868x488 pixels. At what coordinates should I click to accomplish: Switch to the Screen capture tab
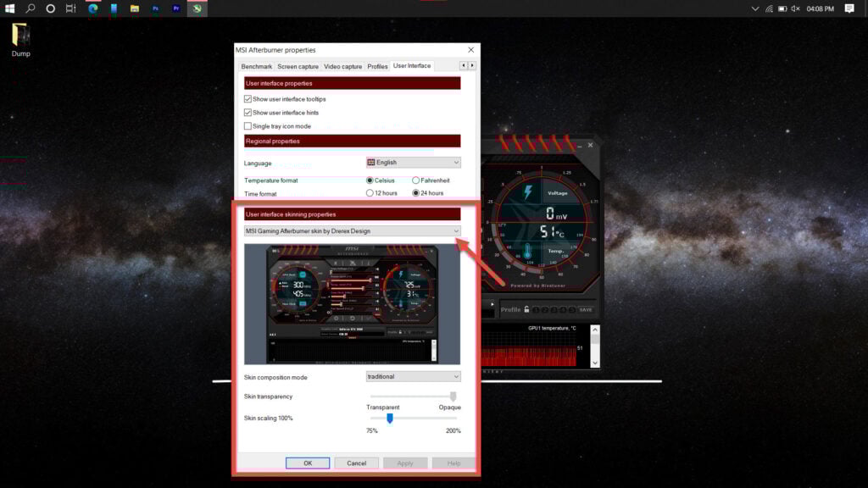298,66
